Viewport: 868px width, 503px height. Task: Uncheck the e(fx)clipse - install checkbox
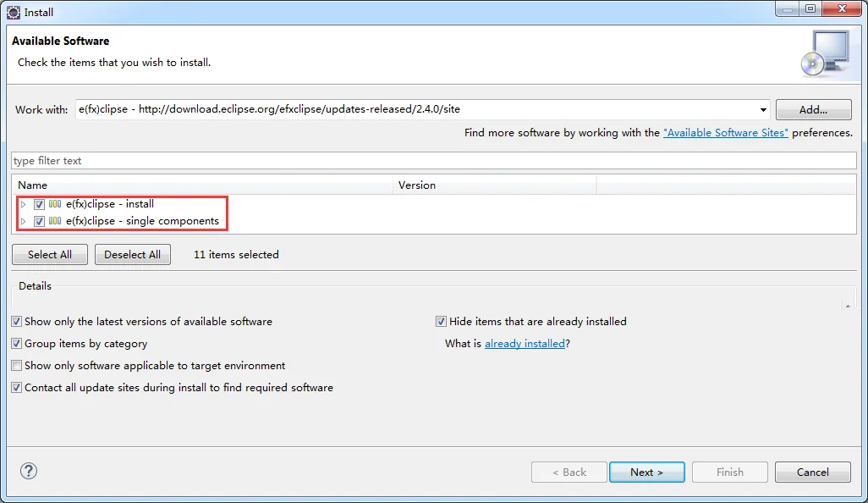click(39, 204)
